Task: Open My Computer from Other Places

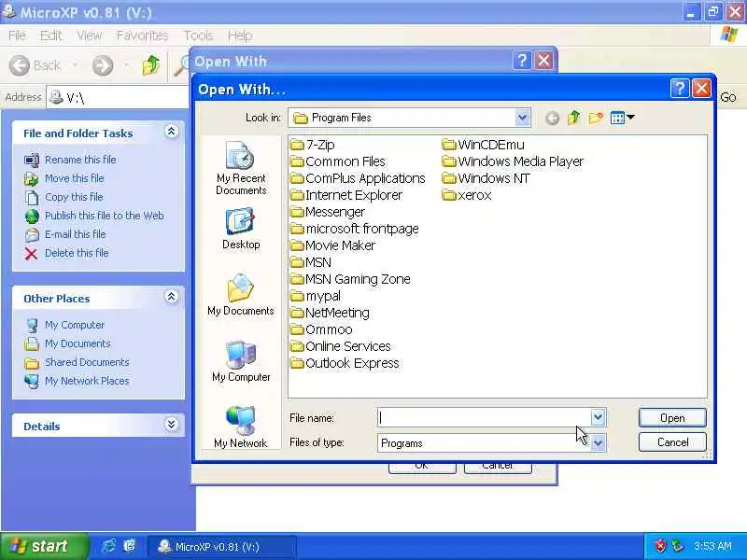Action: point(75,325)
